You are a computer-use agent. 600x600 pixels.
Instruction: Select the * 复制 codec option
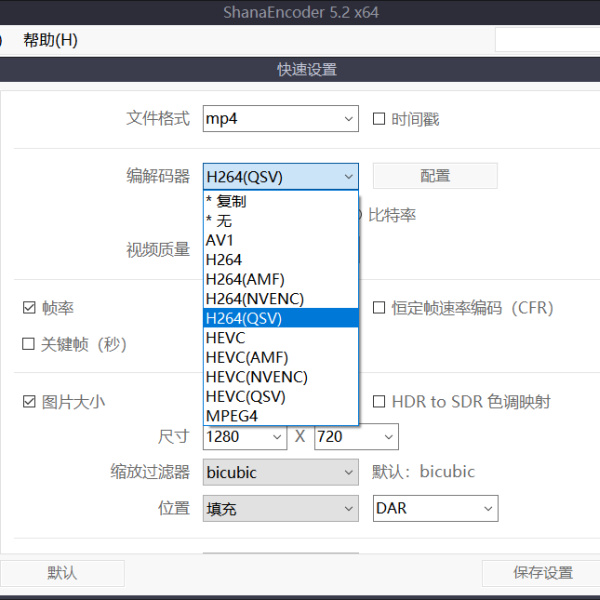[x=280, y=201]
